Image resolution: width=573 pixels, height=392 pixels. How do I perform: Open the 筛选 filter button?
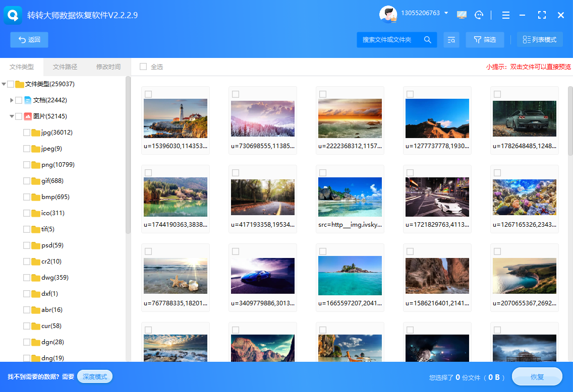(485, 40)
